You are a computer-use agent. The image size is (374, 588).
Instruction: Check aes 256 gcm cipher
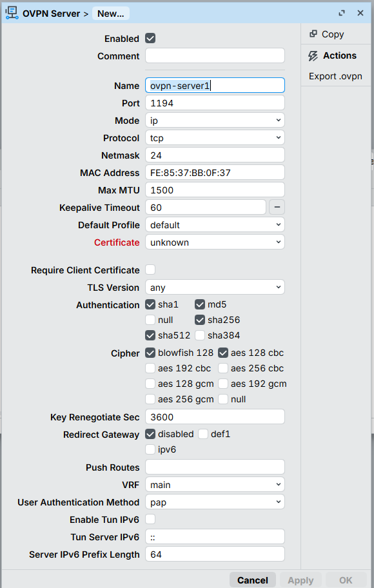(x=150, y=399)
